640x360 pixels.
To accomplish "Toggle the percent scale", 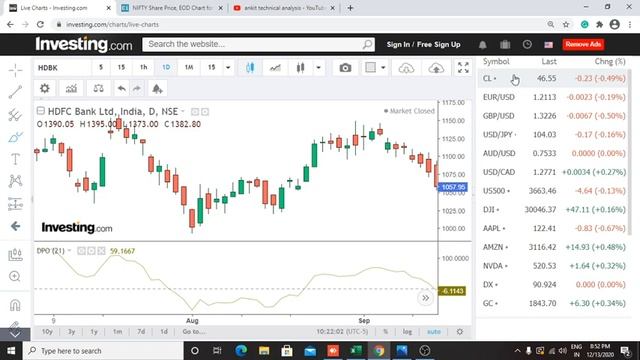I will [385, 332].
